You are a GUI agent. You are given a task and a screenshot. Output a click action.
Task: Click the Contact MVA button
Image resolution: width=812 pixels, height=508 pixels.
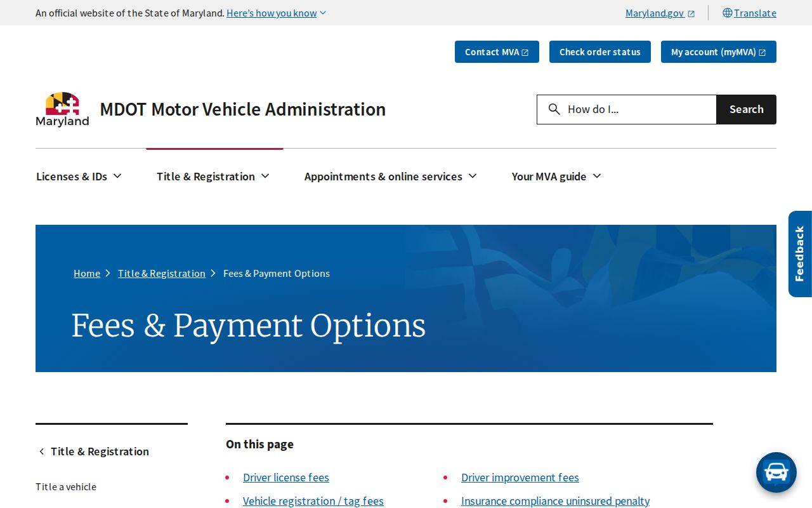(x=497, y=52)
